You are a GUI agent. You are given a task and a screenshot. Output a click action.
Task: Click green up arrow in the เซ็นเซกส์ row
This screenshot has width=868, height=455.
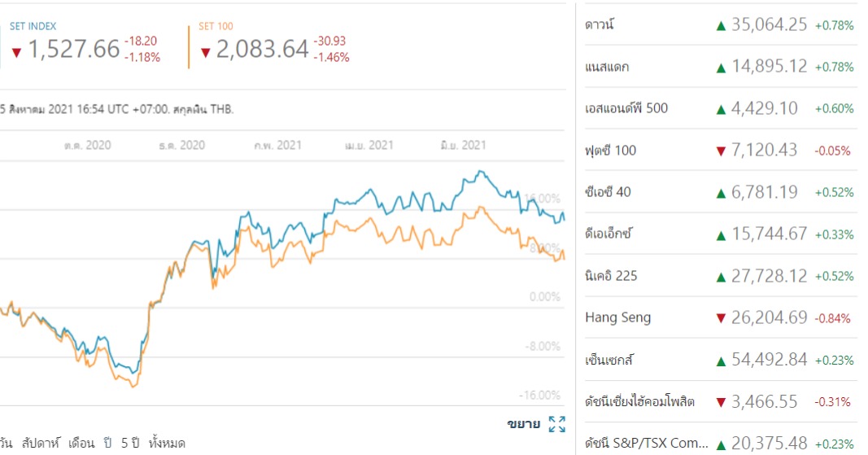(720, 360)
